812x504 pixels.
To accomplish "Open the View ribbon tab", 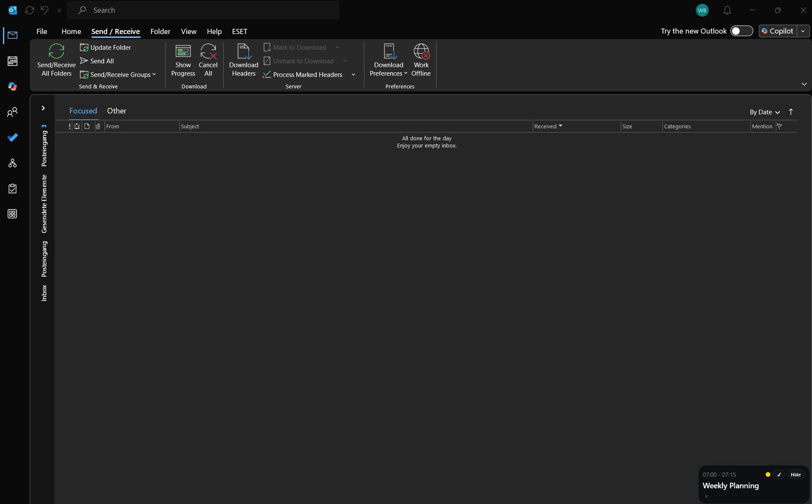I will coord(189,31).
